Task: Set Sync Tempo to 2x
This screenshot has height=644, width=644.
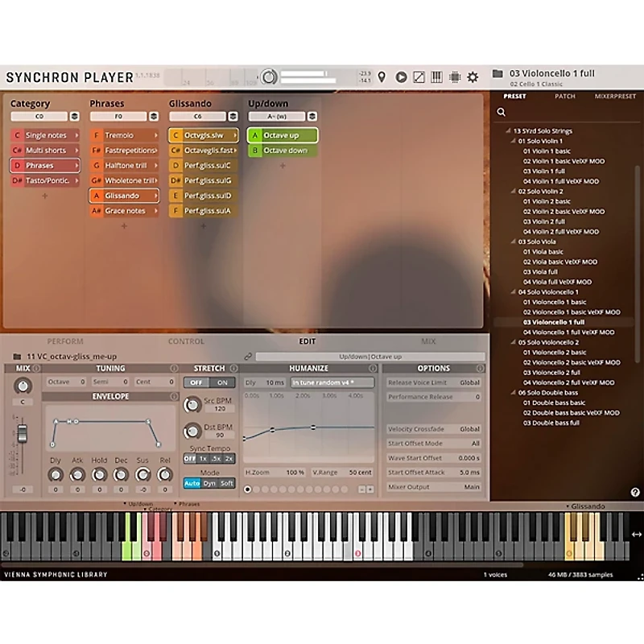Action: click(x=229, y=458)
